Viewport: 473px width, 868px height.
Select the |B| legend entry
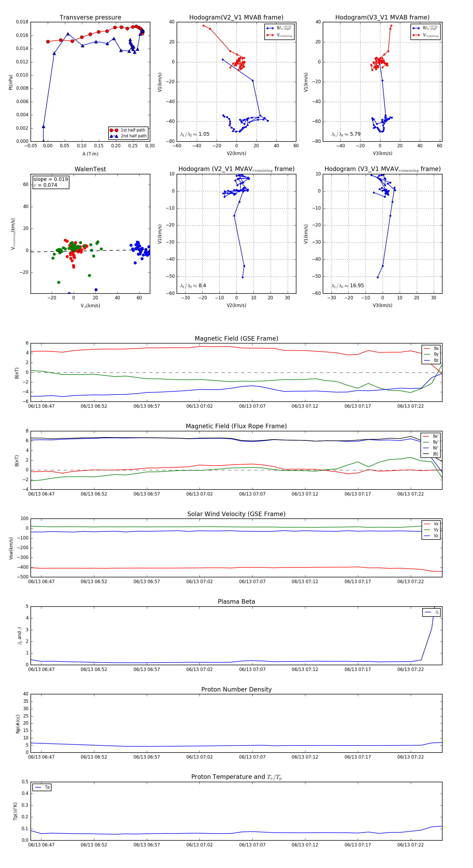pyautogui.click(x=431, y=454)
